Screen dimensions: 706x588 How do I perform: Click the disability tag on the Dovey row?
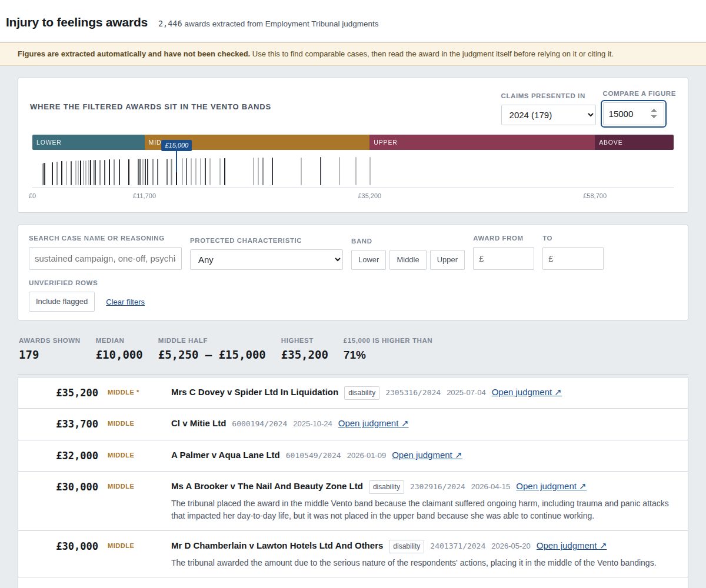362,392
